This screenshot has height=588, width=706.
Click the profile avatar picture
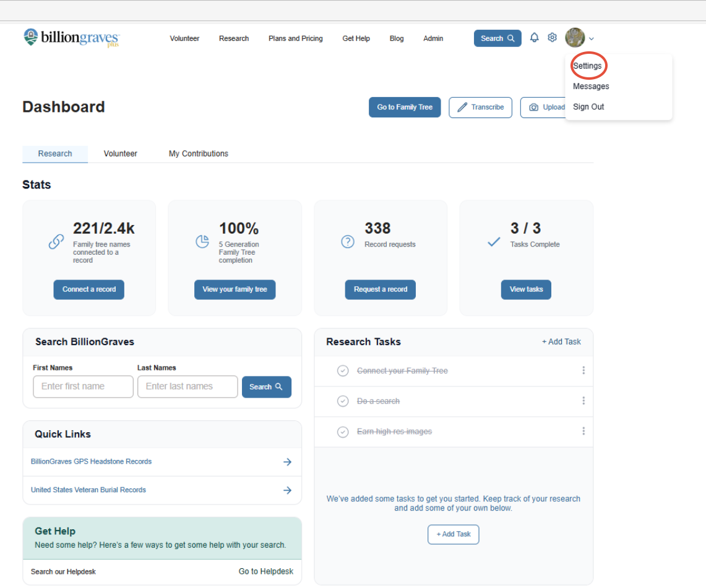pyautogui.click(x=575, y=37)
